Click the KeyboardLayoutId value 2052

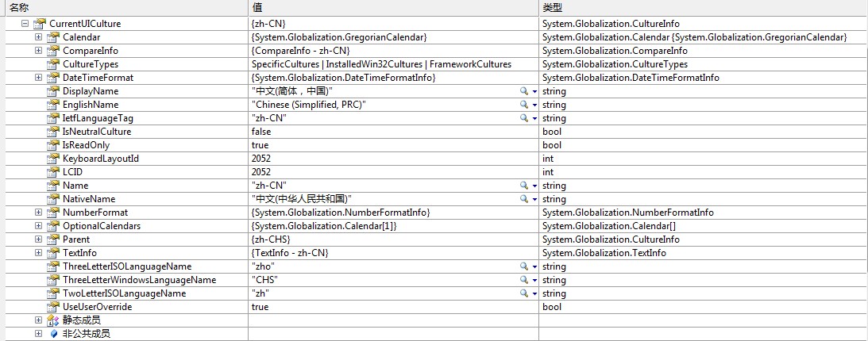tap(261, 159)
